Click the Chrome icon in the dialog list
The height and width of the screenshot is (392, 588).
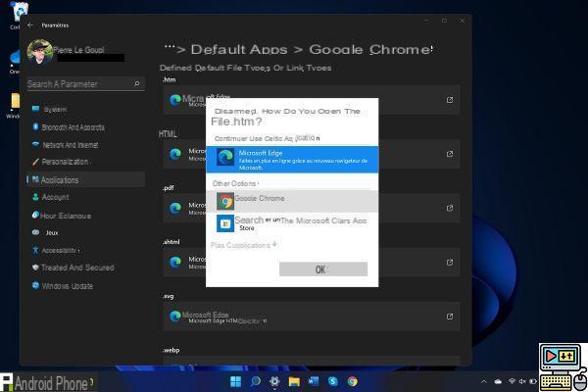(x=225, y=202)
